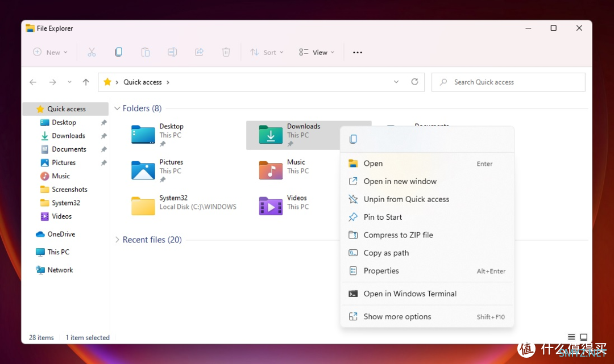
Task: Open the Sort dropdown menu
Action: click(267, 52)
